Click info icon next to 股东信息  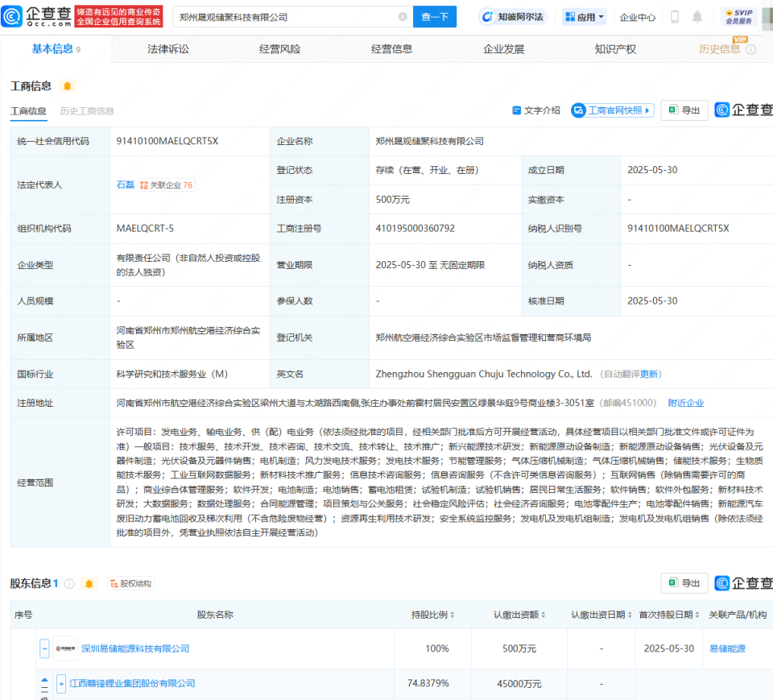click(69, 584)
